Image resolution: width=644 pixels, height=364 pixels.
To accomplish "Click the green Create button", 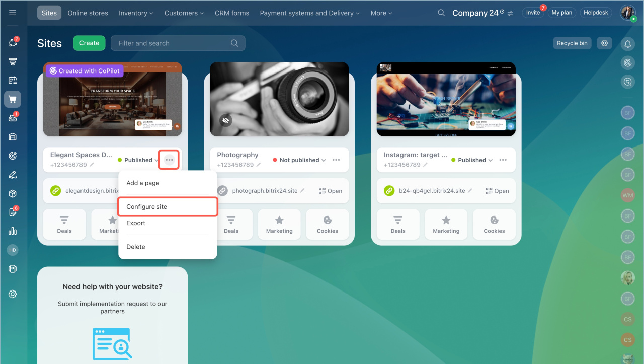I will [x=89, y=43].
